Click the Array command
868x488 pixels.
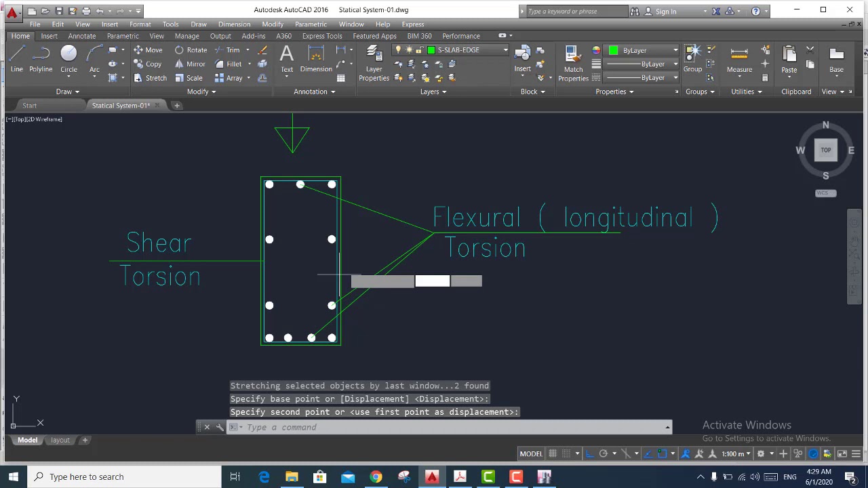pos(229,78)
